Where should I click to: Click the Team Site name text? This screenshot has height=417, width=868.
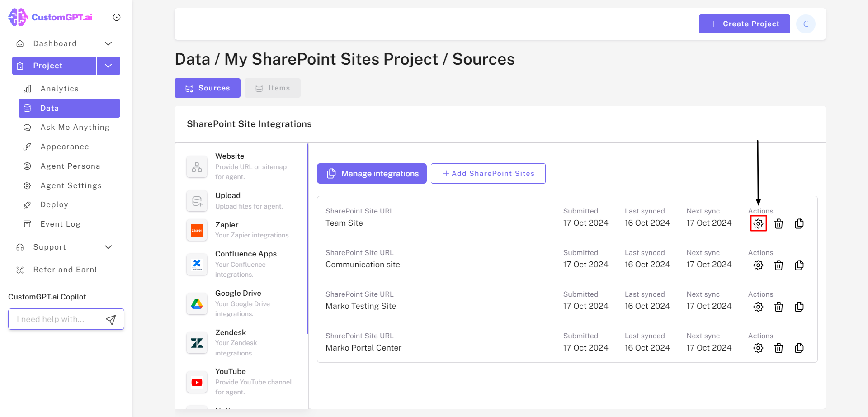[344, 223]
